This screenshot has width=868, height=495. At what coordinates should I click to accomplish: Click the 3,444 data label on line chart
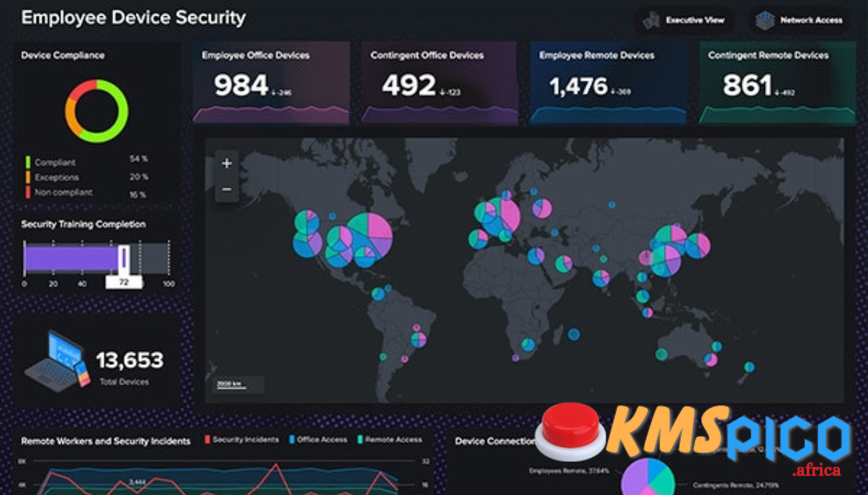coord(138,481)
